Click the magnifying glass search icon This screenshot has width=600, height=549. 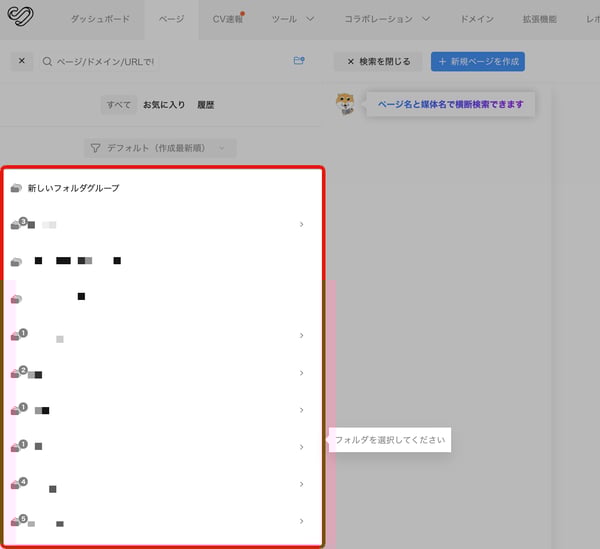pos(48,62)
